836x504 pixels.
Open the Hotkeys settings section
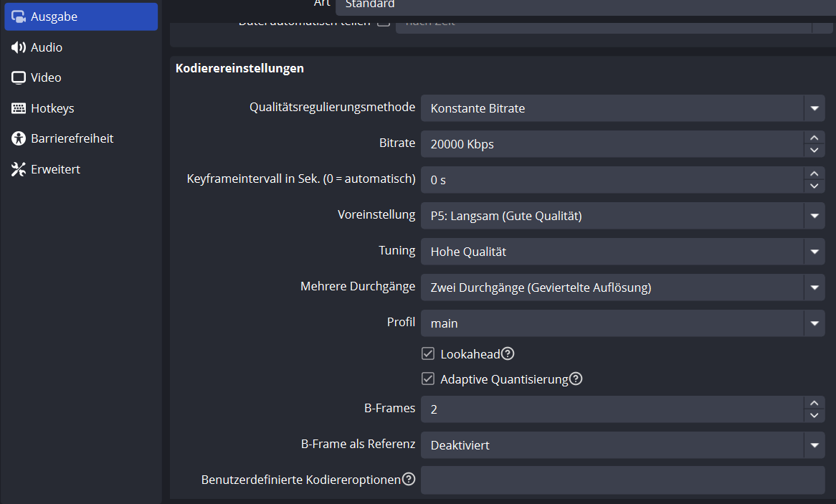[x=81, y=108]
